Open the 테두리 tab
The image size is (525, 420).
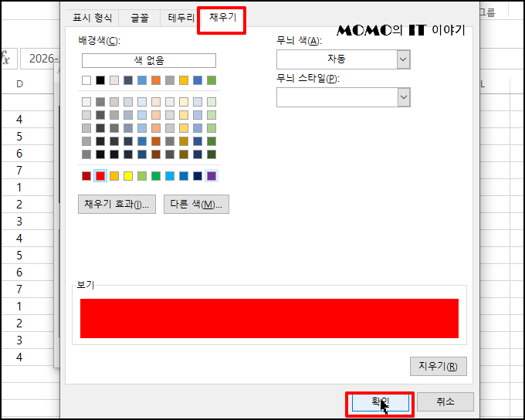click(181, 18)
